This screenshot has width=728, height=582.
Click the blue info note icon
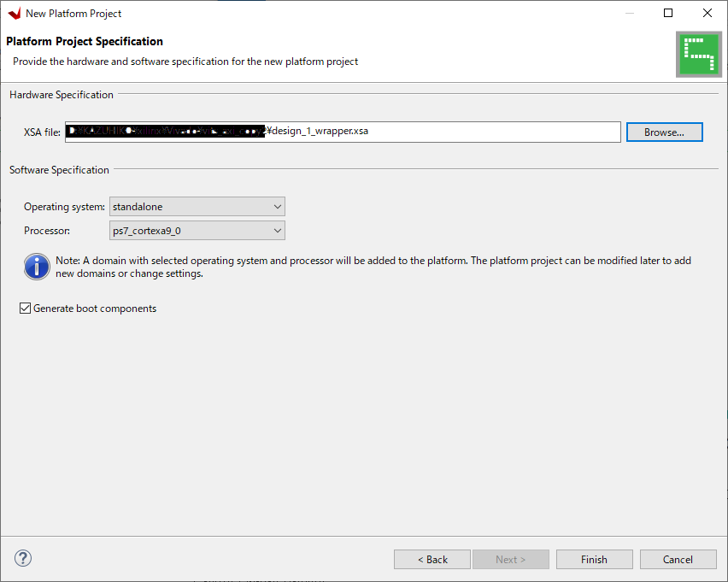tap(37, 267)
